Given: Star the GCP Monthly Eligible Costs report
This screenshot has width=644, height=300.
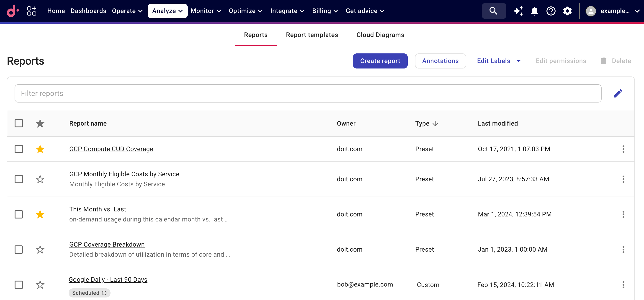Looking at the screenshot, I should coord(40,179).
